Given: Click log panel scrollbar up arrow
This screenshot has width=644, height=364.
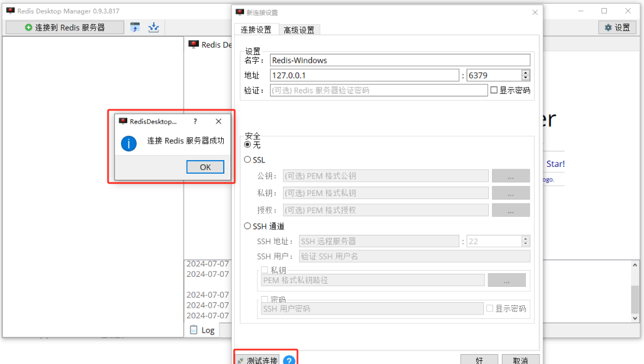Looking at the screenshot, I should (x=635, y=265).
